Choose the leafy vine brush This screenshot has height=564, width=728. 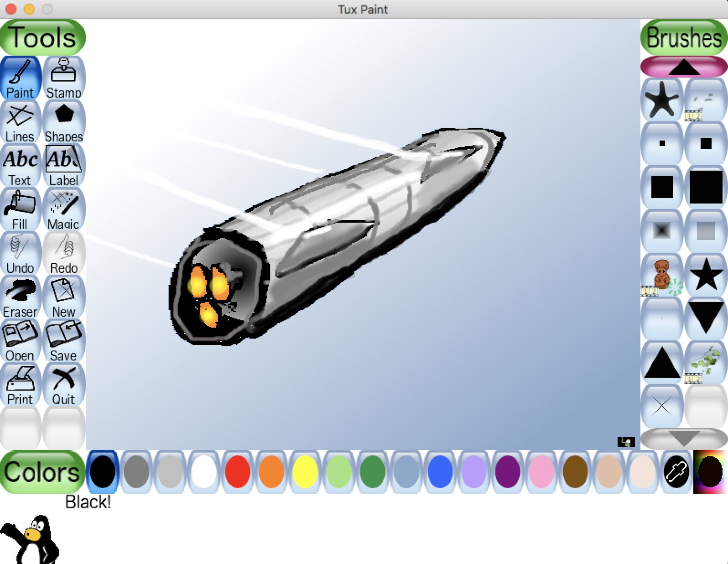(x=706, y=363)
